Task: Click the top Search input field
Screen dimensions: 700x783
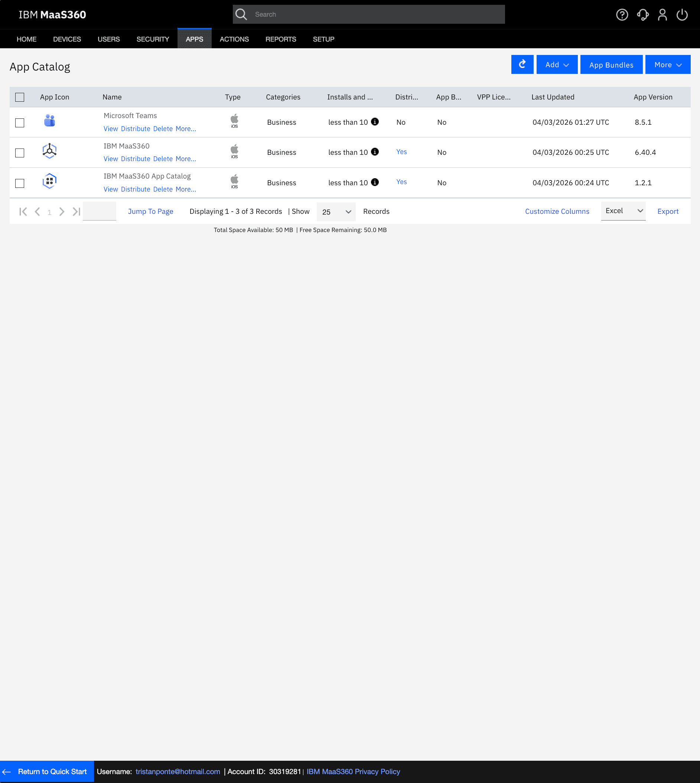Action: click(x=369, y=14)
